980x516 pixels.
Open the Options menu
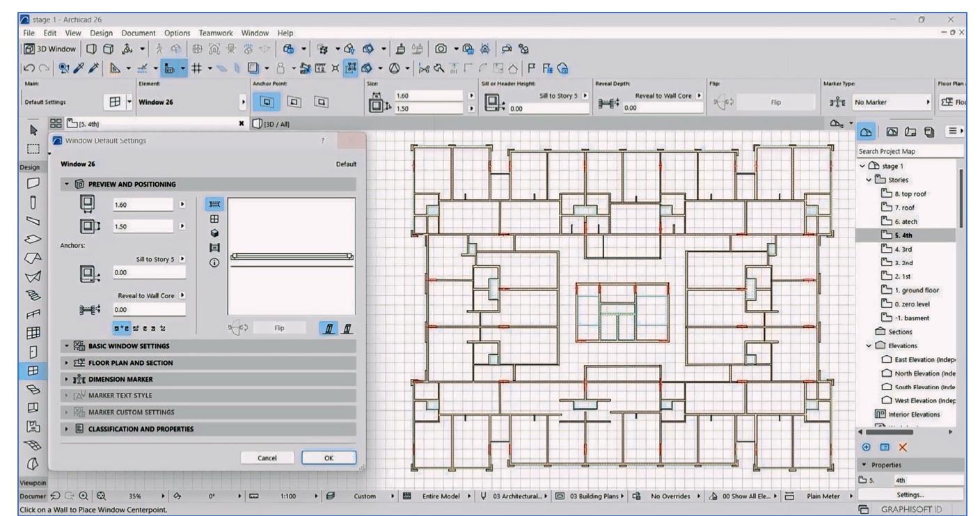178,33
